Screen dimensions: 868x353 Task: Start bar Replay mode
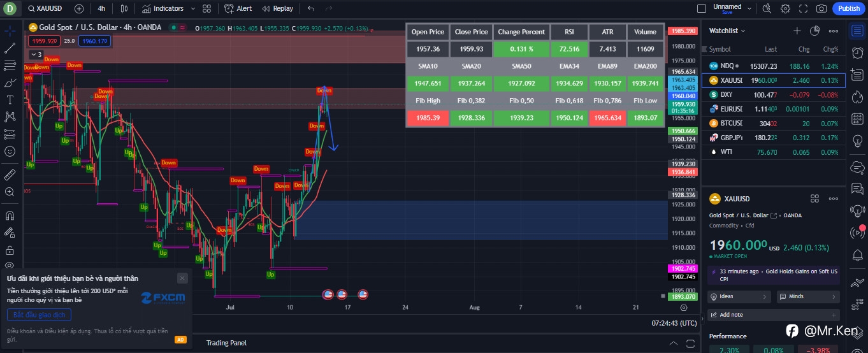coord(278,8)
